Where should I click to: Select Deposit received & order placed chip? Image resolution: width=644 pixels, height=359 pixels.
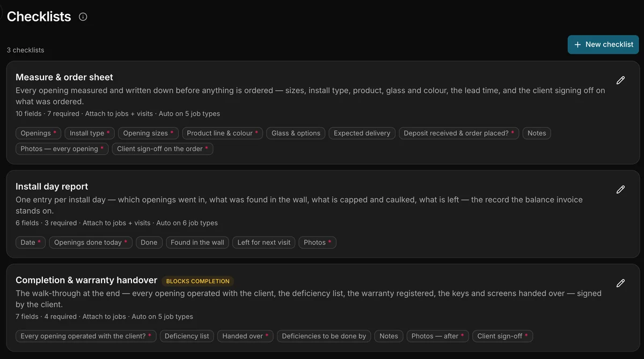459,133
